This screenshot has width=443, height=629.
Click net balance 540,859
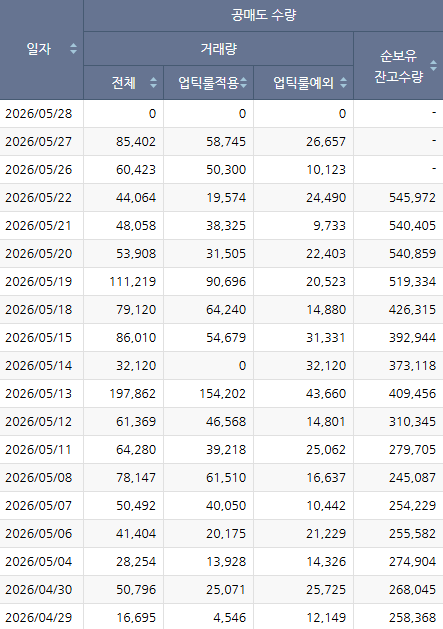413,254
